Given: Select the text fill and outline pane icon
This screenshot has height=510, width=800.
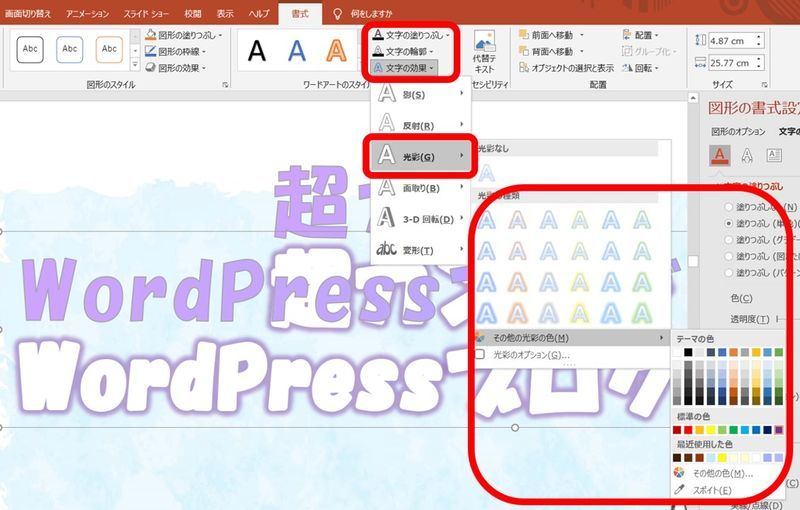Looking at the screenshot, I should coord(719,155).
